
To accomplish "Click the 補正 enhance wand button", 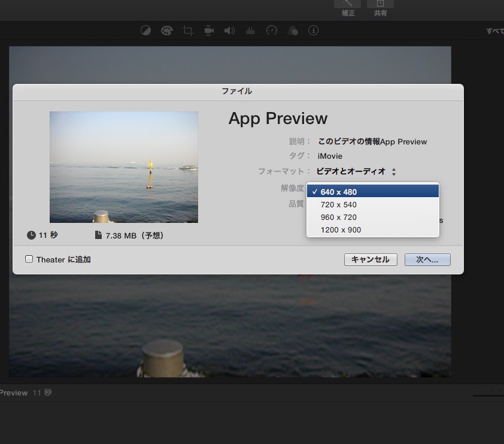I will coord(348,7).
